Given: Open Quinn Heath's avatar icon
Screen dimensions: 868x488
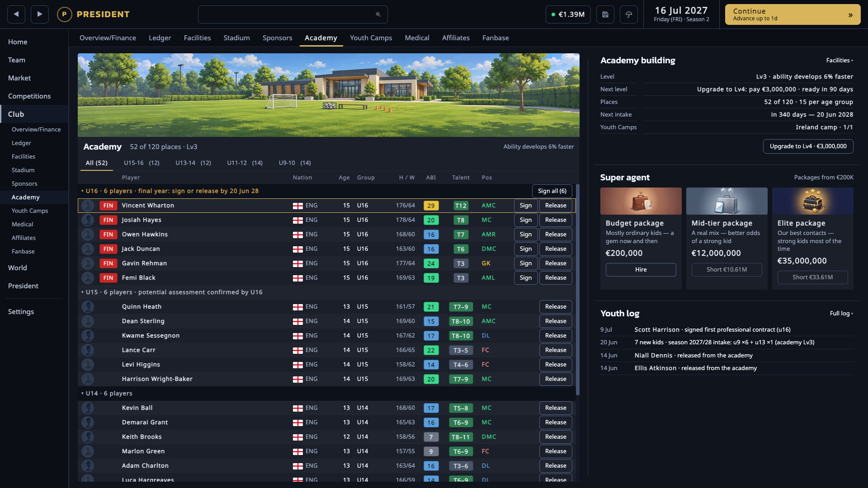Looking at the screenshot, I should pos(88,307).
